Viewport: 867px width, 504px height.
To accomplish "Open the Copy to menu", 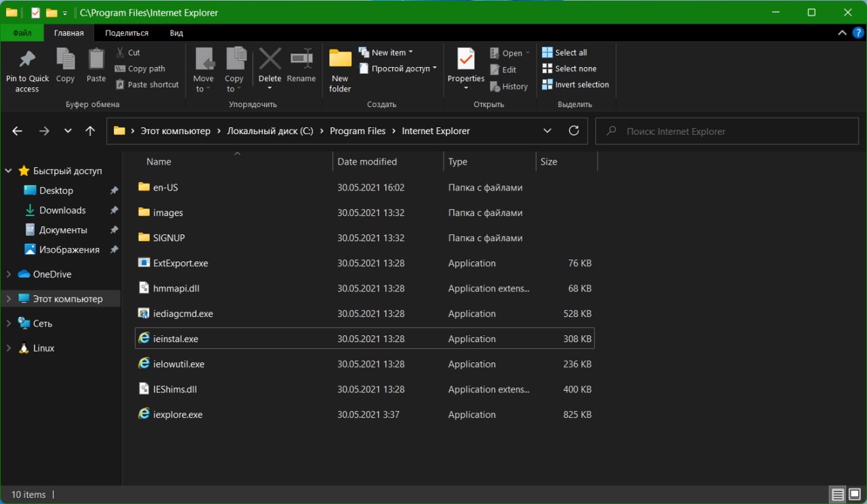I will point(234,70).
